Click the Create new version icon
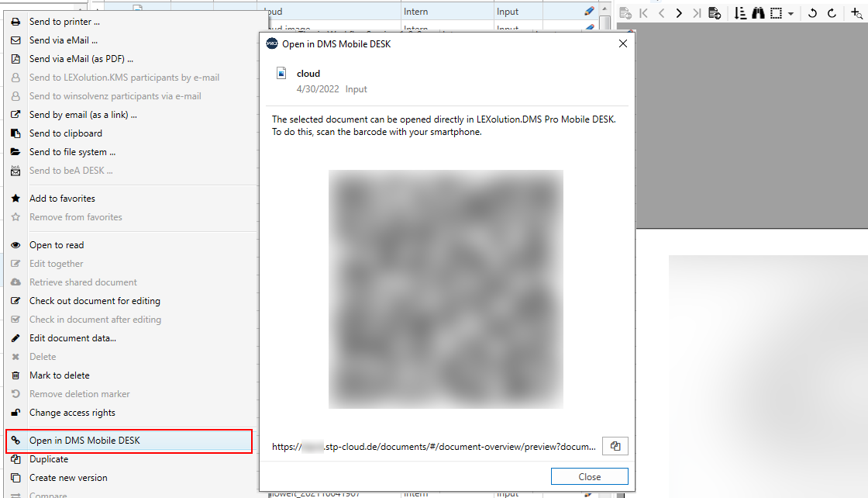This screenshot has width=868, height=498. pyautogui.click(x=15, y=478)
